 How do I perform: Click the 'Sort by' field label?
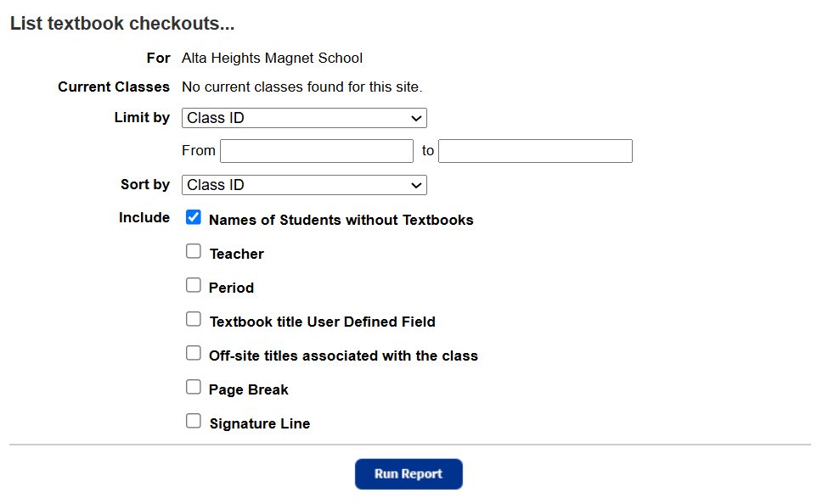145,184
